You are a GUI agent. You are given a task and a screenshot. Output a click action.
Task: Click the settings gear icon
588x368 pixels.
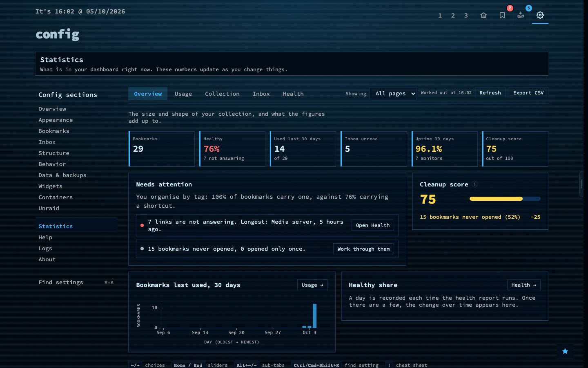pos(540,16)
